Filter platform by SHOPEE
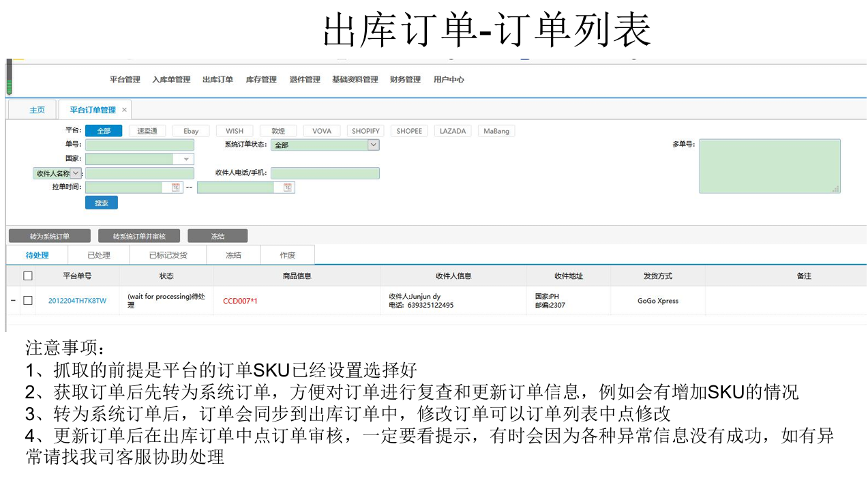The height and width of the screenshot is (487, 868). 409,131
